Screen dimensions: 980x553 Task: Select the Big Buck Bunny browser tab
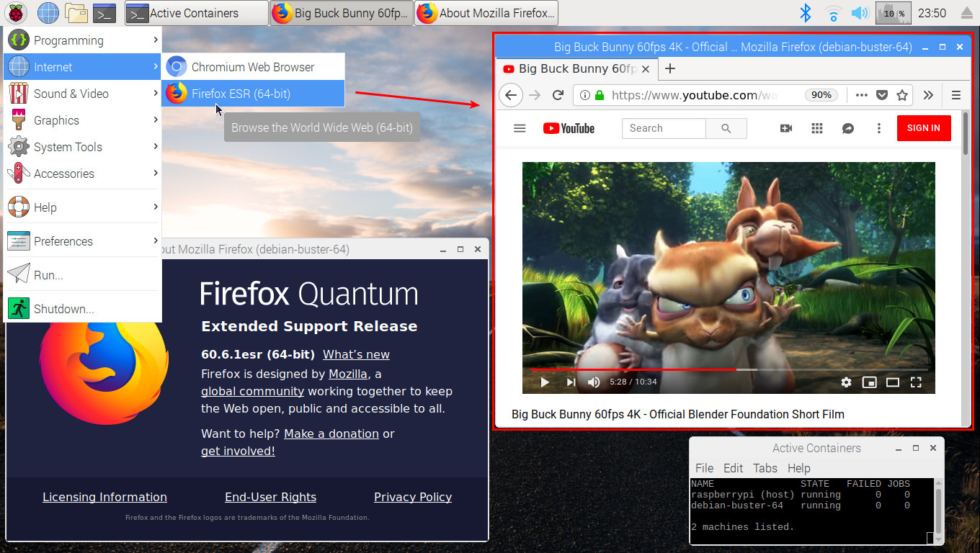[576, 69]
